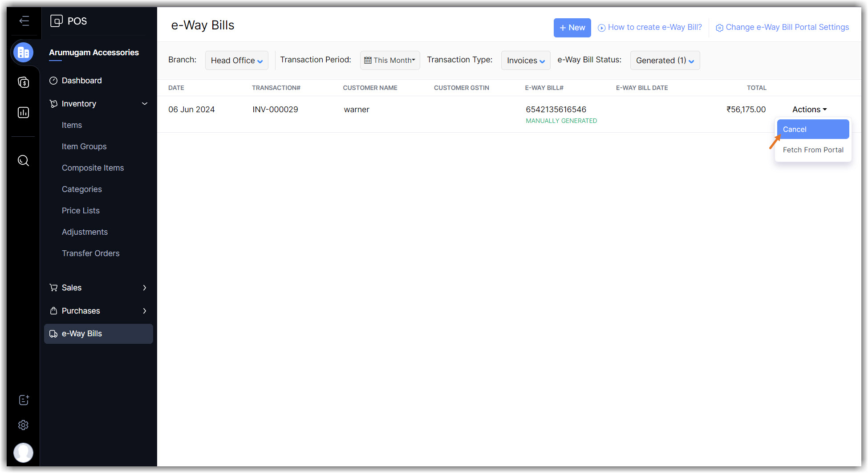Select the inventory module icon in left rail
The image size is (868, 473).
[24, 53]
